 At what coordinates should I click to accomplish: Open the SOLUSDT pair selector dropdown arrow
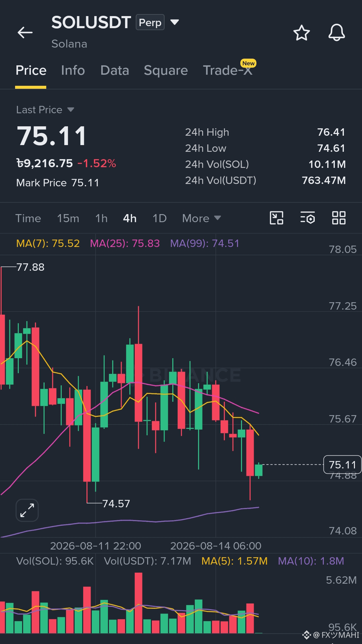click(175, 22)
